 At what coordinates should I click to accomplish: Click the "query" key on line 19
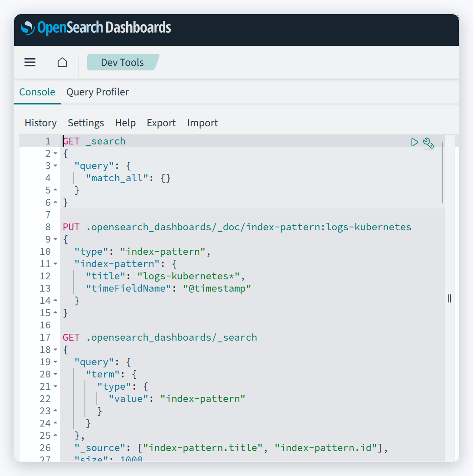[x=94, y=362]
